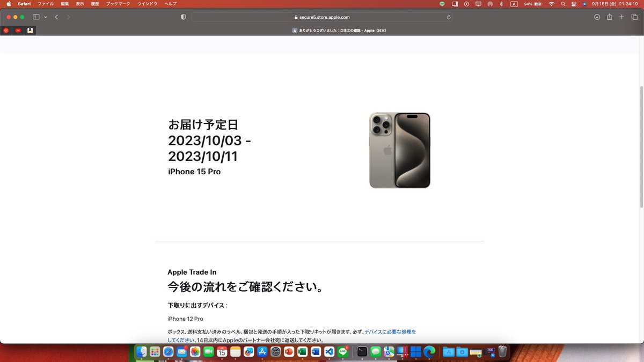The image size is (644, 362).
Task: Click the LINE status icon in menu bar
Action: (442, 4)
